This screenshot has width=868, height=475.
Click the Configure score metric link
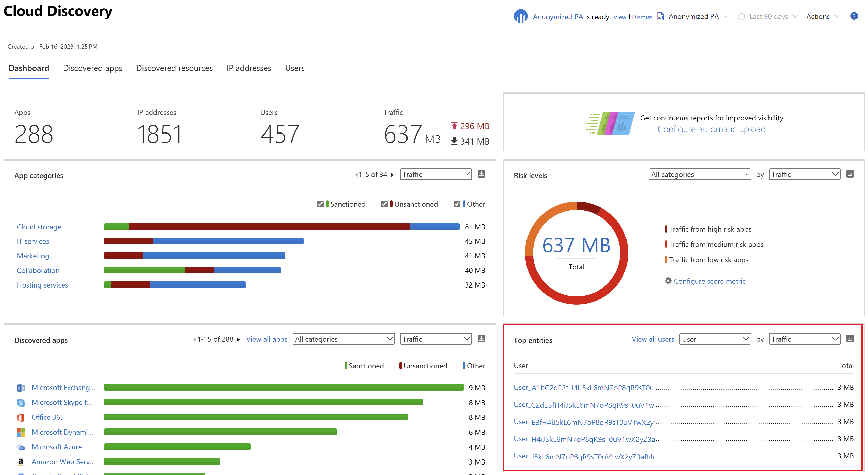pyautogui.click(x=708, y=281)
